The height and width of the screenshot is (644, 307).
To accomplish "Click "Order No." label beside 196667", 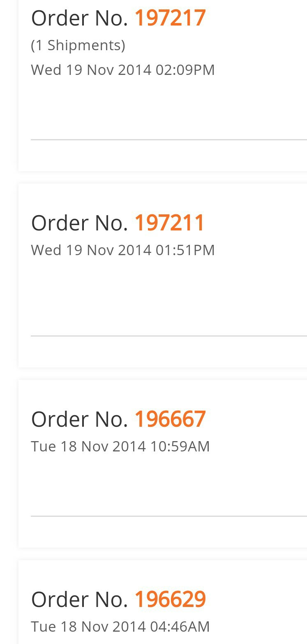I will 80,419.
